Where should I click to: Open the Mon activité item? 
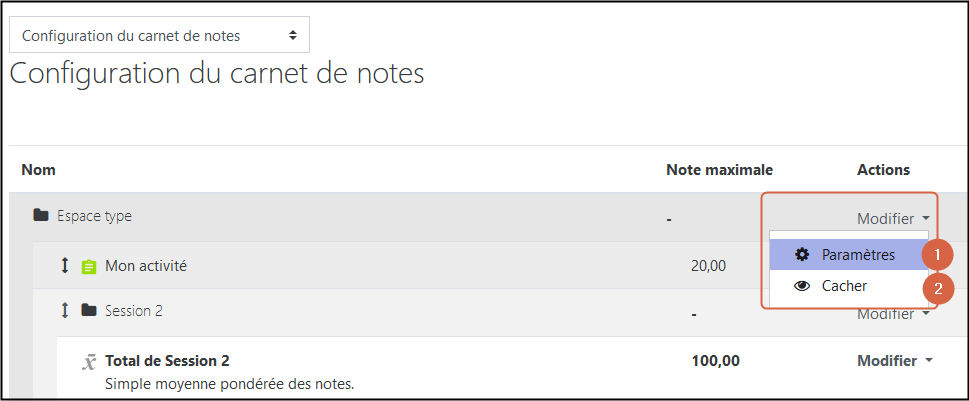tap(146, 266)
